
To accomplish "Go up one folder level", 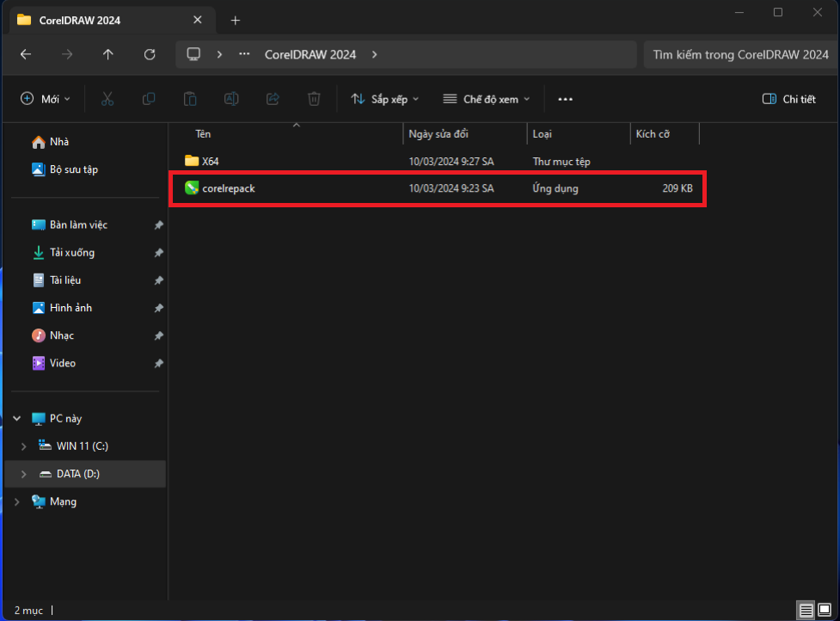I will click(108, 54).
